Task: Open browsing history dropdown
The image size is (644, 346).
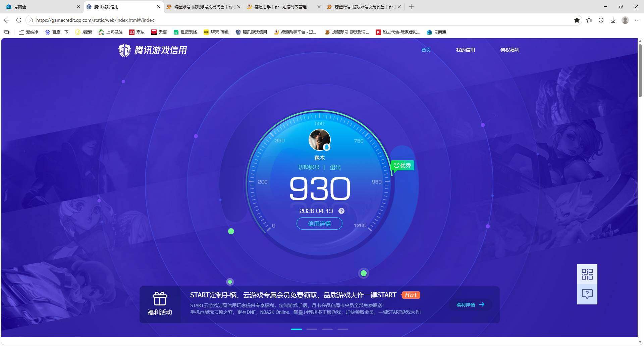Action: coord(601,20)
